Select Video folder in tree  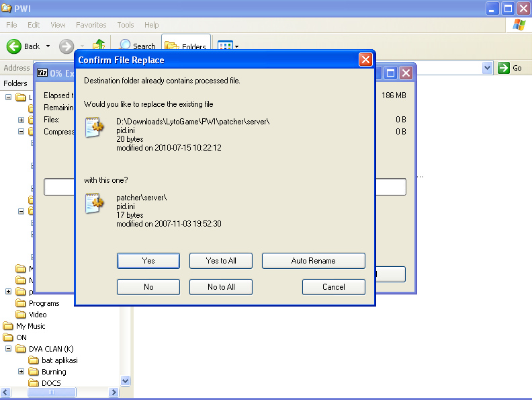tap(38, 315)
